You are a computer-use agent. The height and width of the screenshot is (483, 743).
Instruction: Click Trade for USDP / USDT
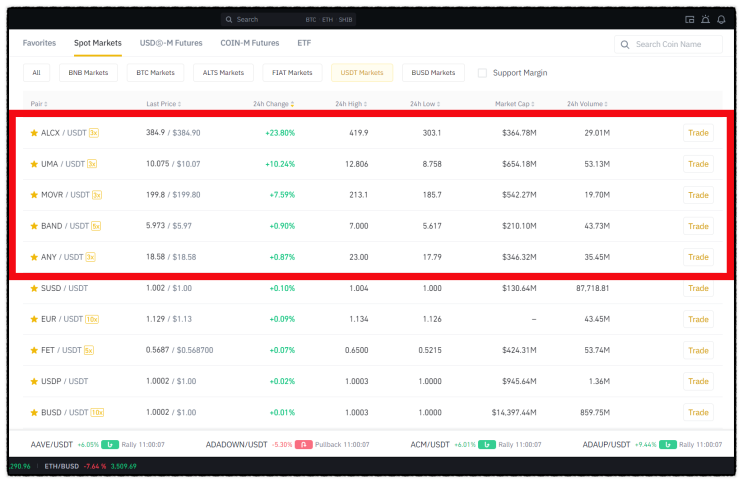[x=698, y=381]
